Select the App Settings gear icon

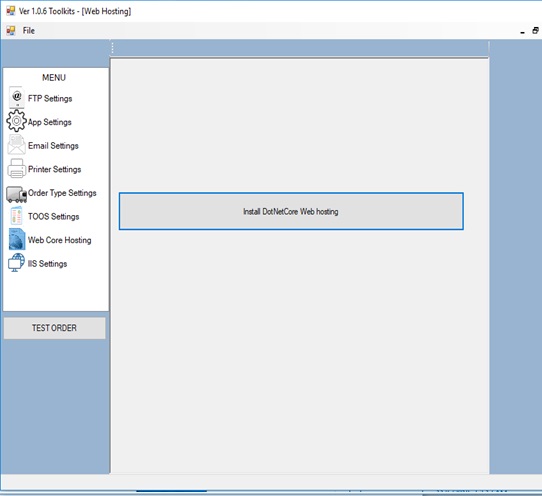click(x=16, y=121)
